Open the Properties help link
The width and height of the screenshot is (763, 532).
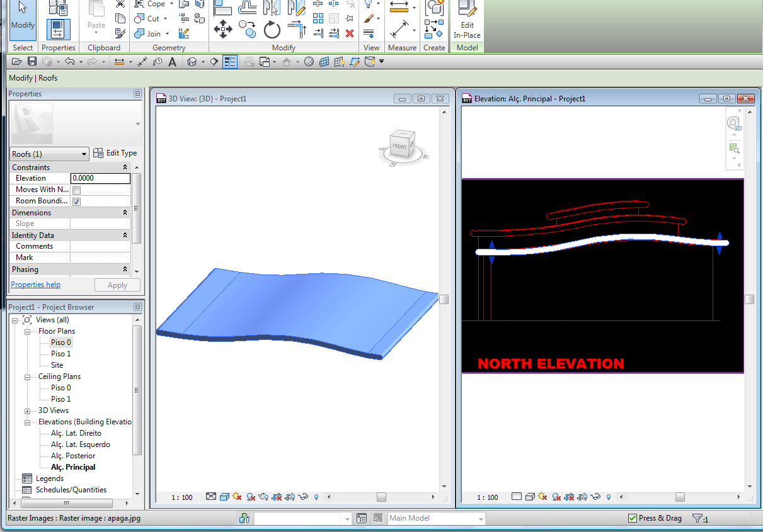tap(36, 285)
